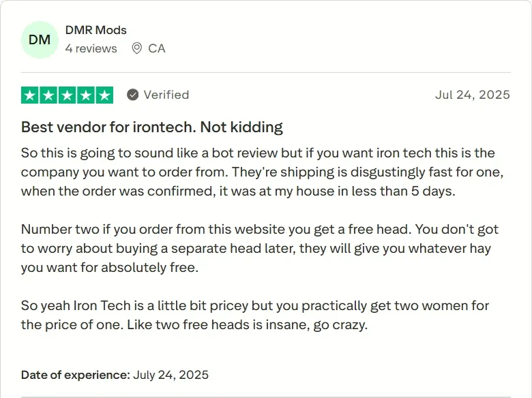Click the DM avatar circle
The height and width of the screenshot is (398, 532).
[x=40, y=40]
